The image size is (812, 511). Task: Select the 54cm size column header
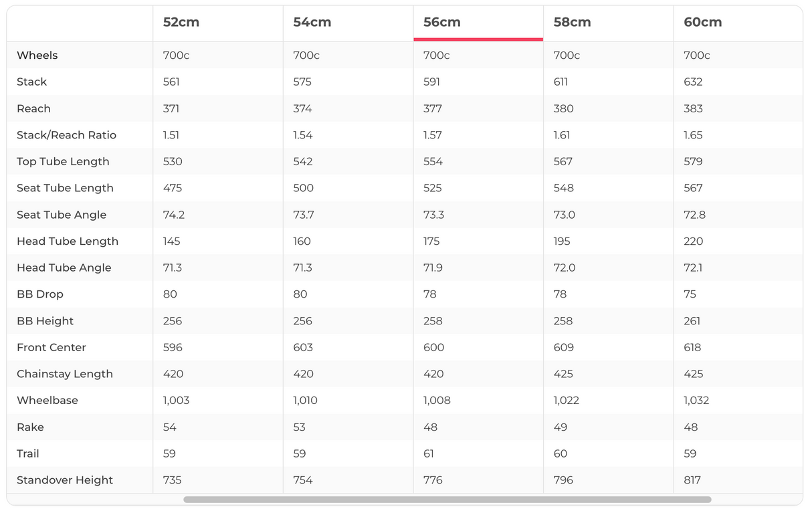point(312,22)
